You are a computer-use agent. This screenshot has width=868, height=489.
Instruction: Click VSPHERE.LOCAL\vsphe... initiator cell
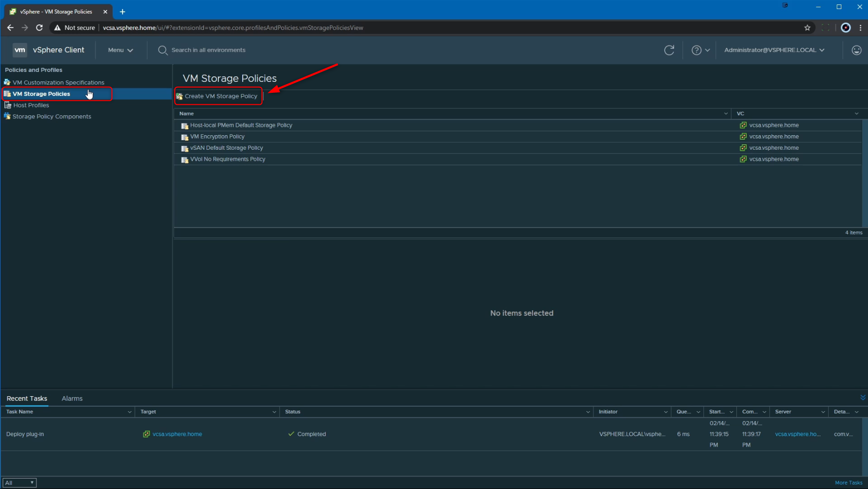[x=632, y=434]
